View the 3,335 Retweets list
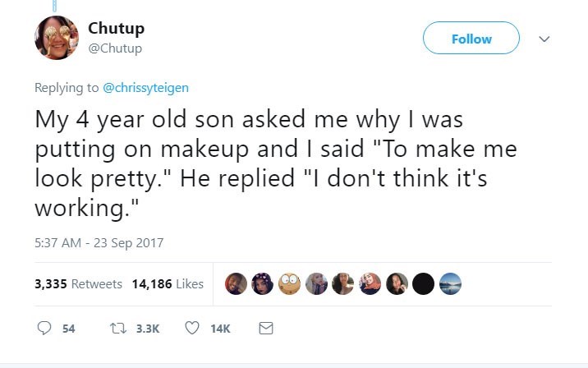Viewport: 588px width, 368px height. 78,284
